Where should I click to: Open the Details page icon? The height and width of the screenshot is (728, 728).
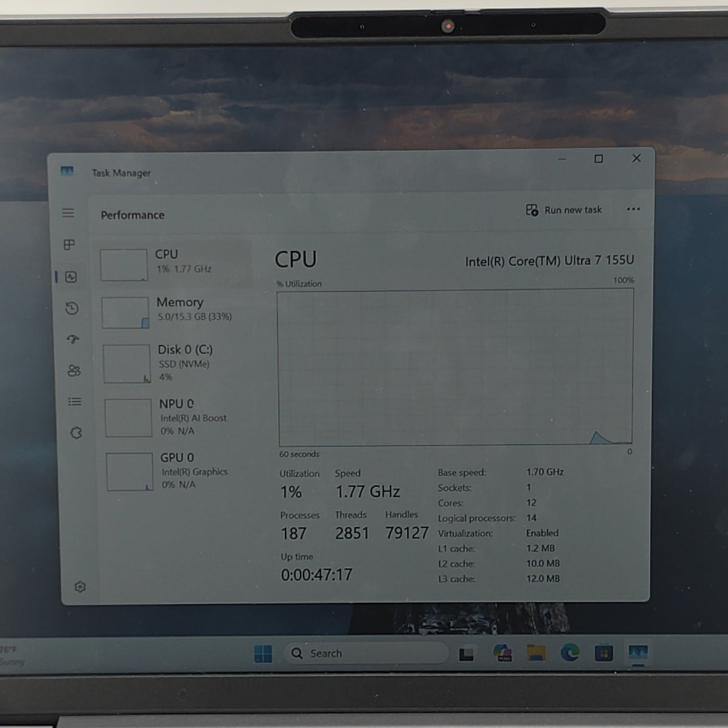click(75, 402)
